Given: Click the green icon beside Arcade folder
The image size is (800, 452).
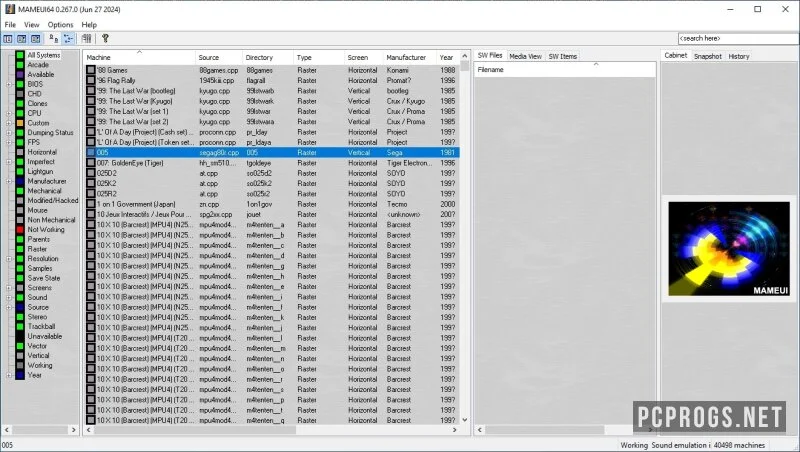Looking at the screenshot, I should coord(20,65).
